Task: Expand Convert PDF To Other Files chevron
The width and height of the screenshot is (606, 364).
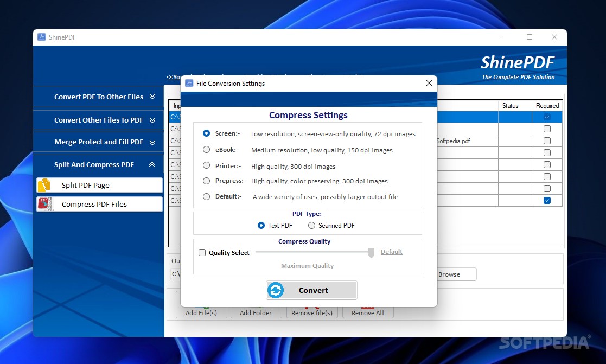Action: (152, 97)
